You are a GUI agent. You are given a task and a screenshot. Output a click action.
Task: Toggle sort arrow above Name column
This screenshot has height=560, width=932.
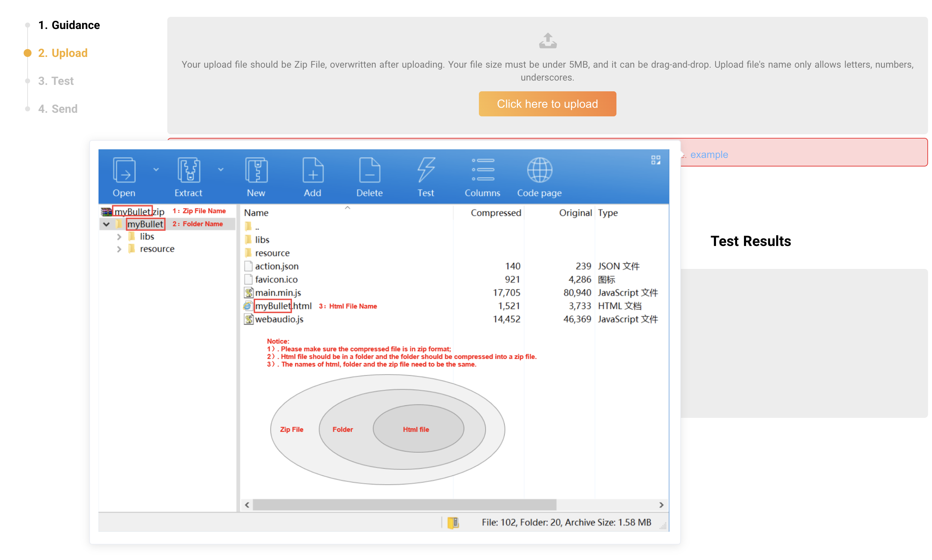click(x=347, y=208)
